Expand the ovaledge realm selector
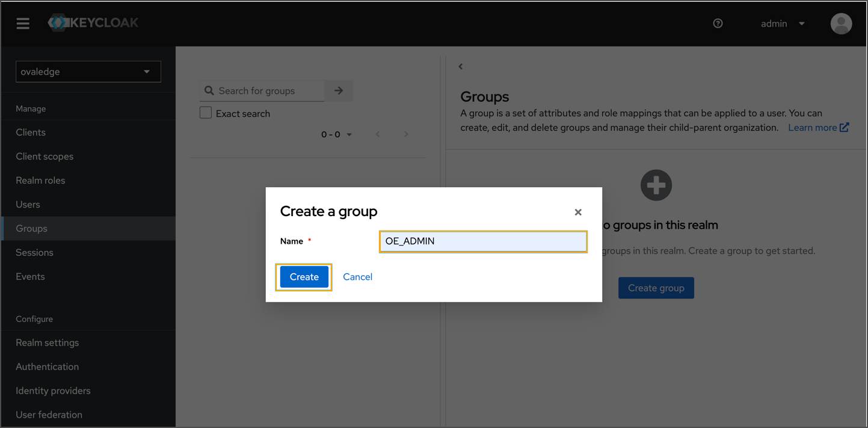This screenshot has height=428, width=868. [88, 72]
